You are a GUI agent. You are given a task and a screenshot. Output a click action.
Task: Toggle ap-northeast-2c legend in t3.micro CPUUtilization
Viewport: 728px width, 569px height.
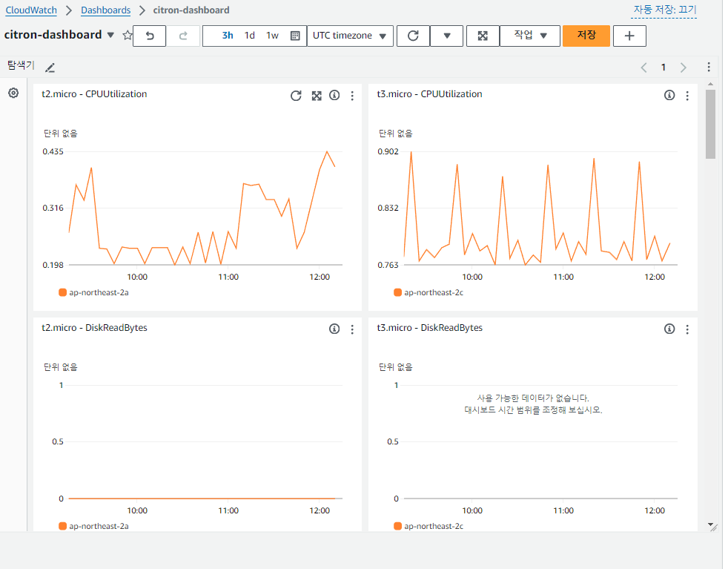pyautogui.click(x=428, y=292)
